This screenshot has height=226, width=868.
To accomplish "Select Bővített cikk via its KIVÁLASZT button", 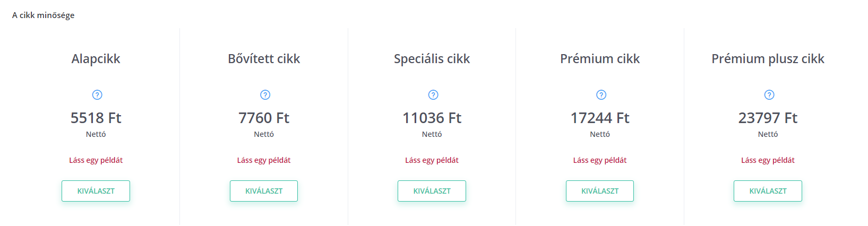I will tap(264, 191).
